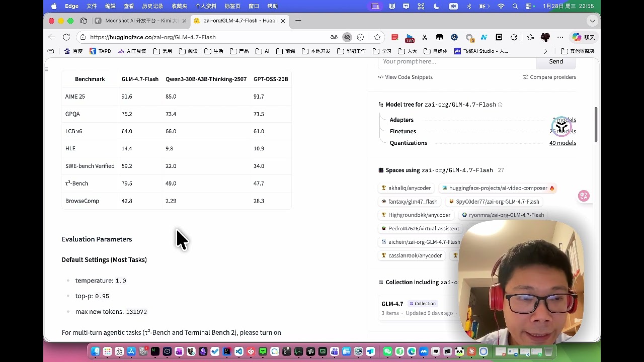The width and height of the screenshot is (644, 362).
Task: Open the 其他收藏夹 folder
Action: click(x=578, y=51)
